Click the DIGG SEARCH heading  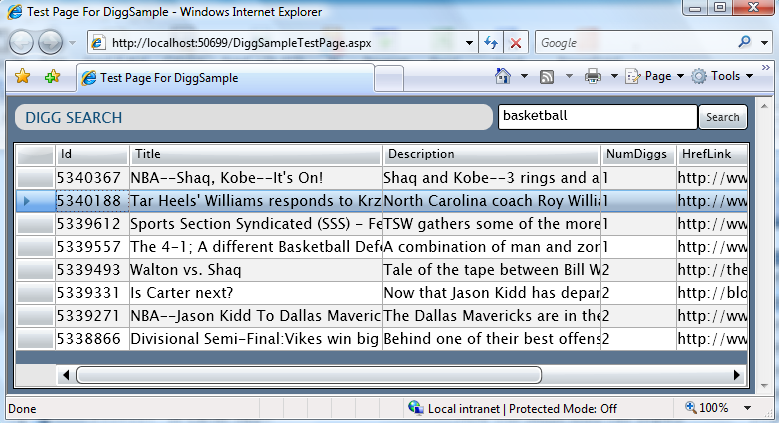pyautogui.click(x=74, y=118)
